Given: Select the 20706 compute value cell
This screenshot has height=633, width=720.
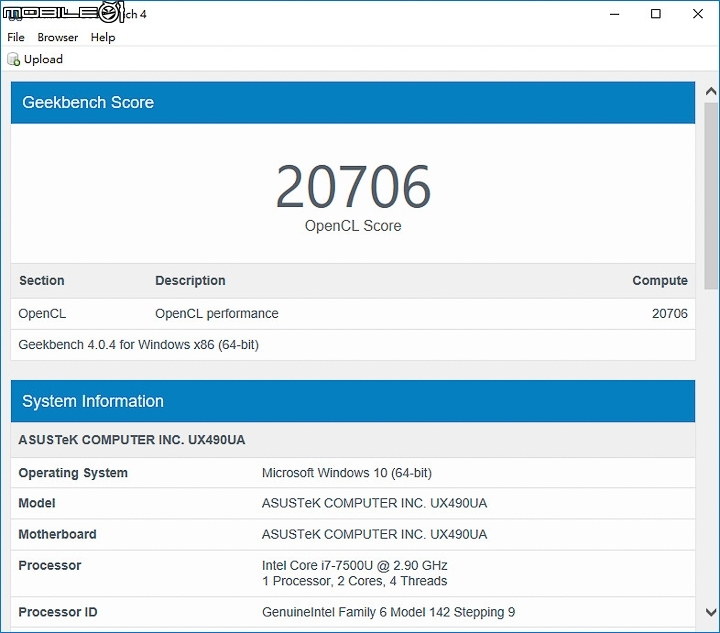Looking at the screenshot, I should click(669, 314).
